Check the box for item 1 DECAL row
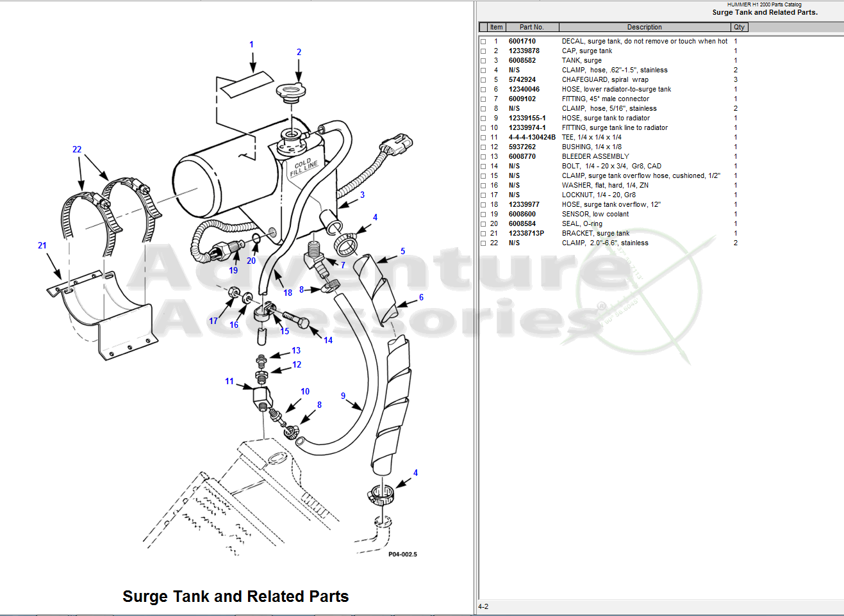 click(483, 42)
